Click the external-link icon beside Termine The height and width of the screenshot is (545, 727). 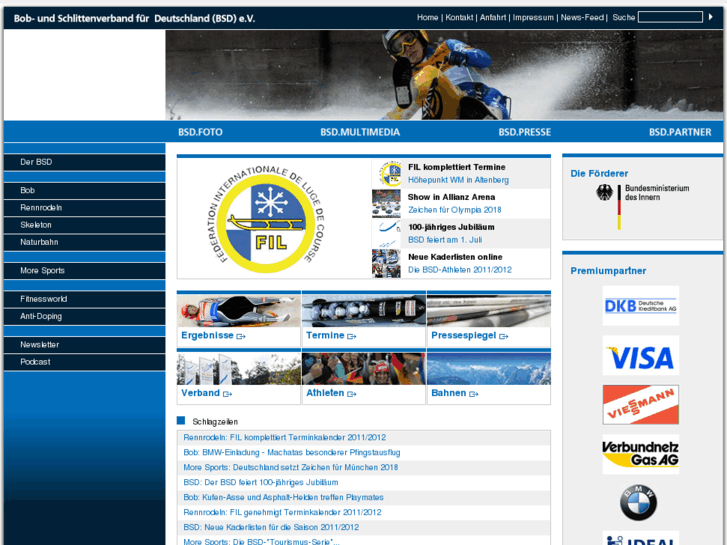352,336
